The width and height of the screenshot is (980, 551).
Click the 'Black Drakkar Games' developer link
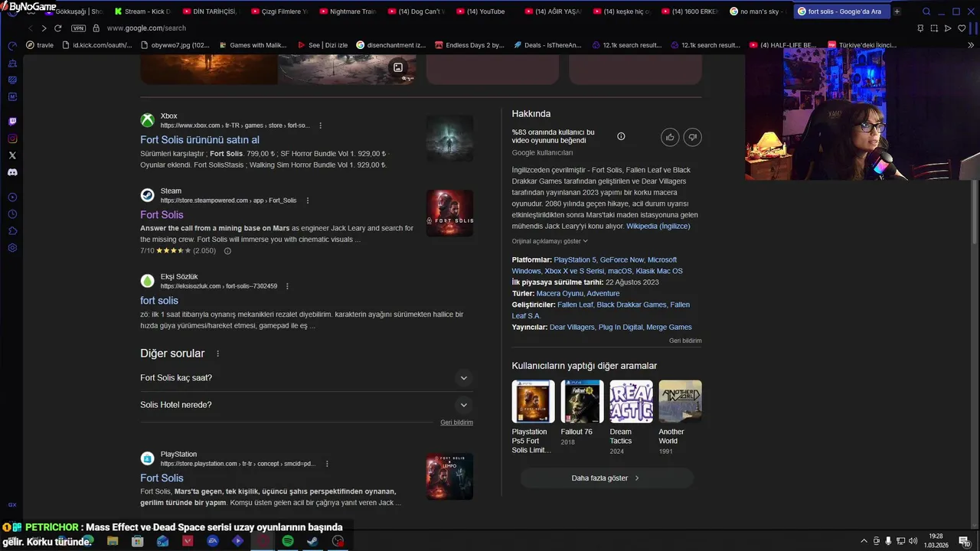632,305
